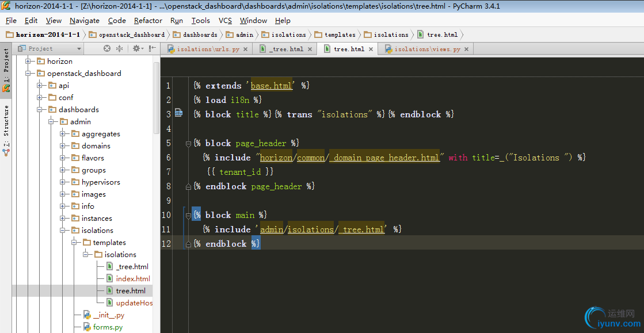The image size is (644, 333).
Task: Open the Refactor menu
Action: coord(148,20)
